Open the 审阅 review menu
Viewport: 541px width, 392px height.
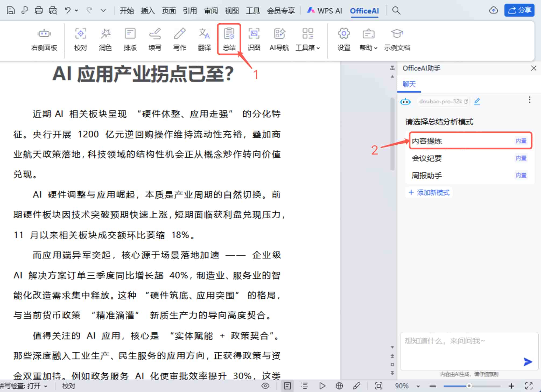coord(211,11)
